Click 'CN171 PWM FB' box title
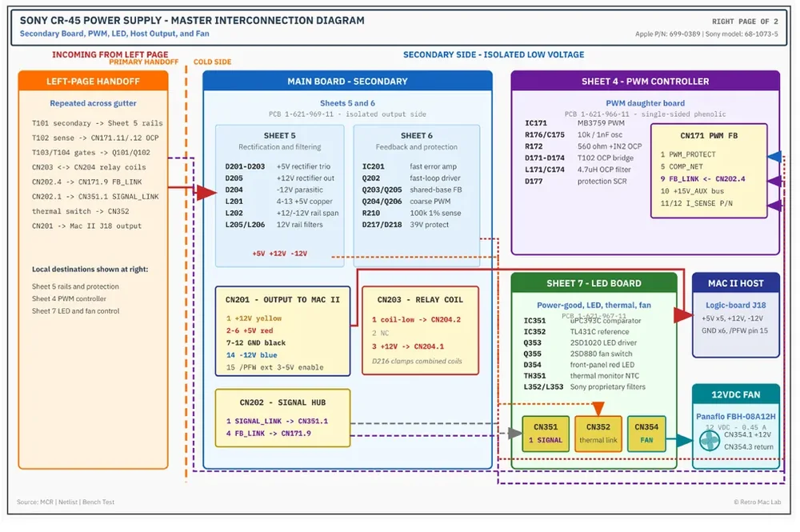This screenshot has width=800, height=532. (x=709, y=136)
